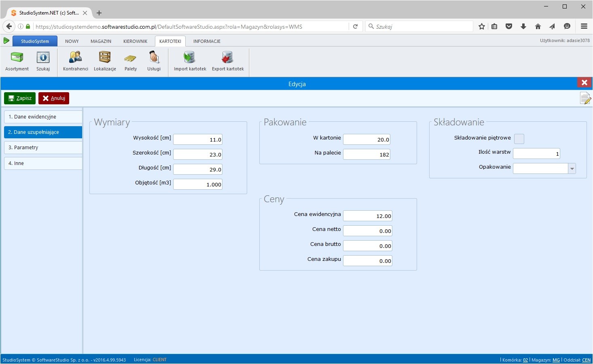593x364 pixels.
Task: Click the browser Szukaj search box
Action: coord(419,26)
